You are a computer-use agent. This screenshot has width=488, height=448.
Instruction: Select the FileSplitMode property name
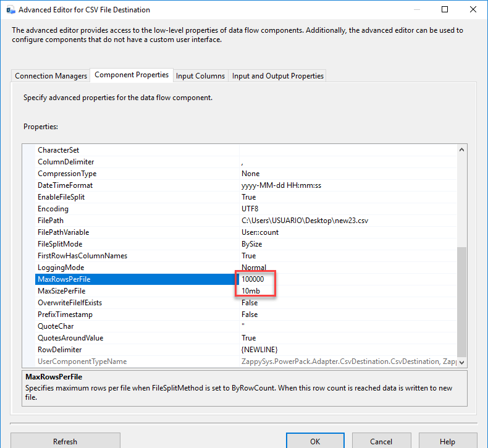pyautogui.click(x=60, y=244)
